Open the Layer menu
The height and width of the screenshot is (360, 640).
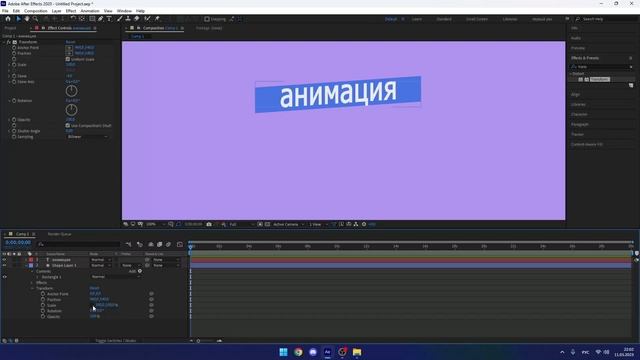pos(56,11)
